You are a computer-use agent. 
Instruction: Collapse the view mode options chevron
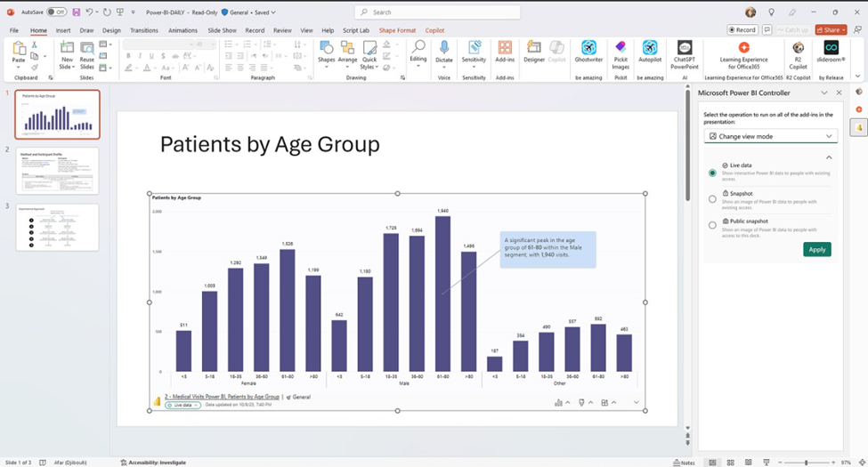pos(830,157)
